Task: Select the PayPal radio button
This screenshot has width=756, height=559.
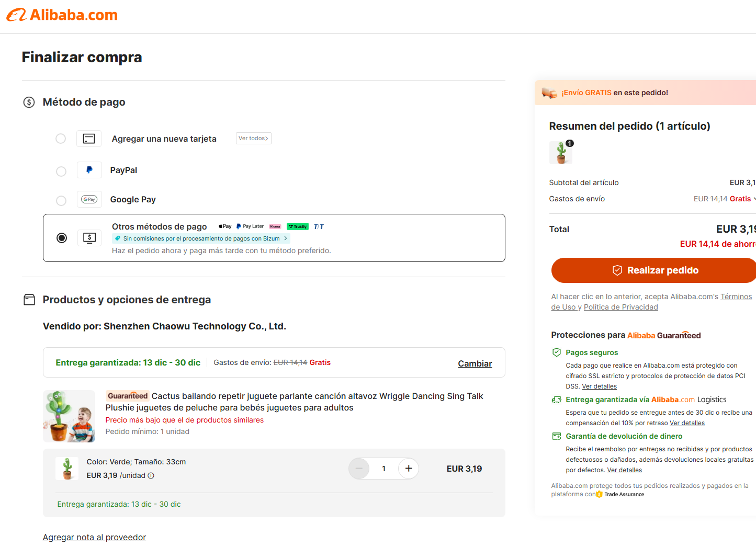Action: pyautogui.click(x=61, y=172)
